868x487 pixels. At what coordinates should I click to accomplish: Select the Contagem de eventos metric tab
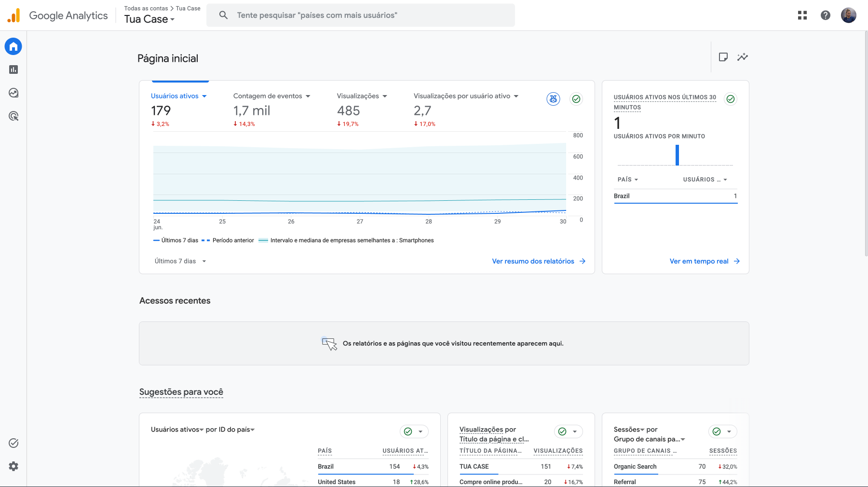272,96
